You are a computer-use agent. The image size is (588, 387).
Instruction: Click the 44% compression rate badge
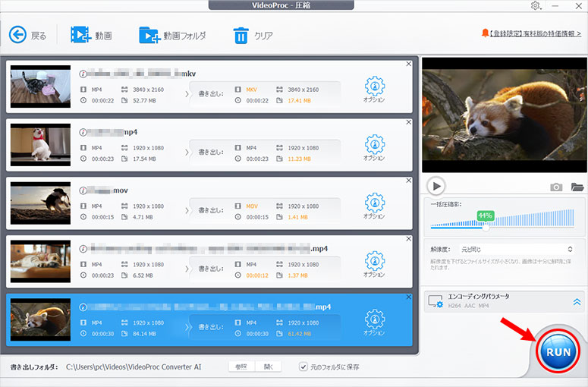(x=486, y=216)
